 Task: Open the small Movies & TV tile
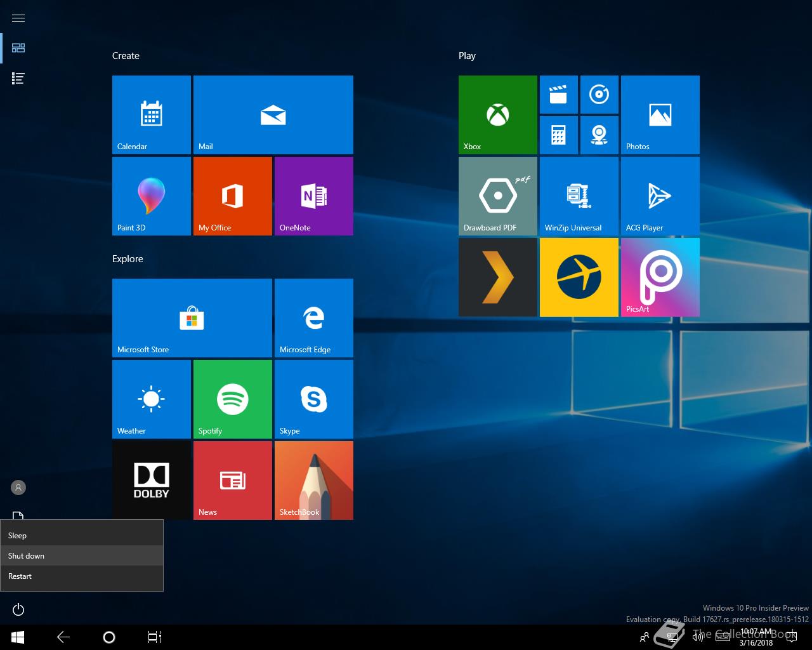559,95
